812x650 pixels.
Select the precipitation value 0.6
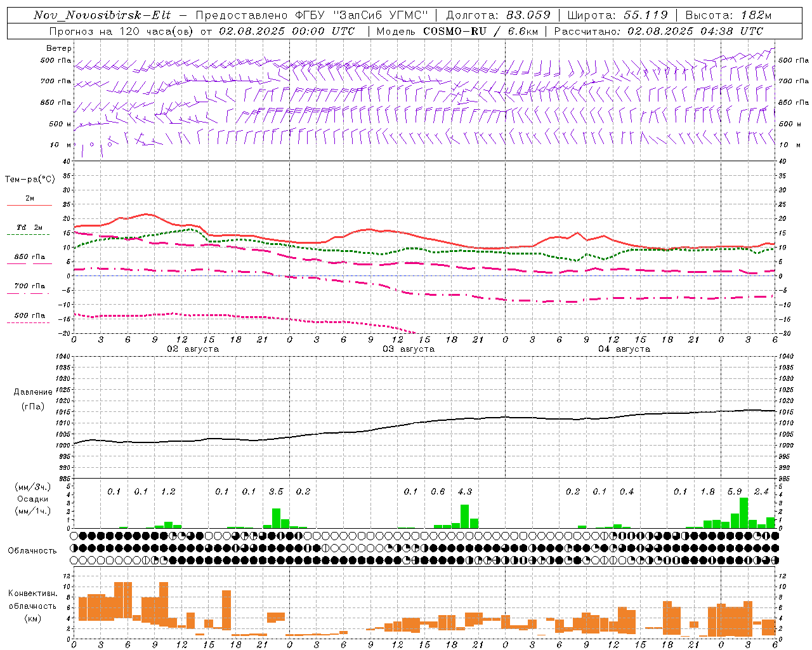click(438, 492)
